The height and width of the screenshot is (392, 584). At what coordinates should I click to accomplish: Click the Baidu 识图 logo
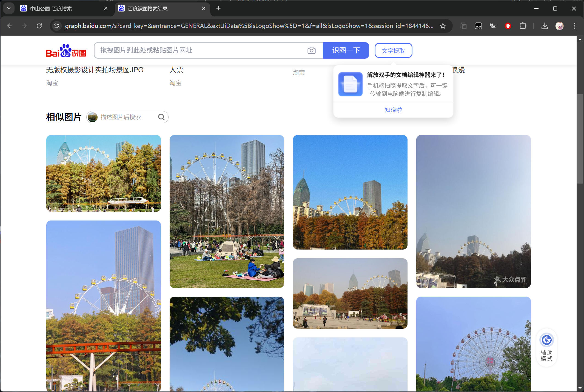tap(66, 51)
